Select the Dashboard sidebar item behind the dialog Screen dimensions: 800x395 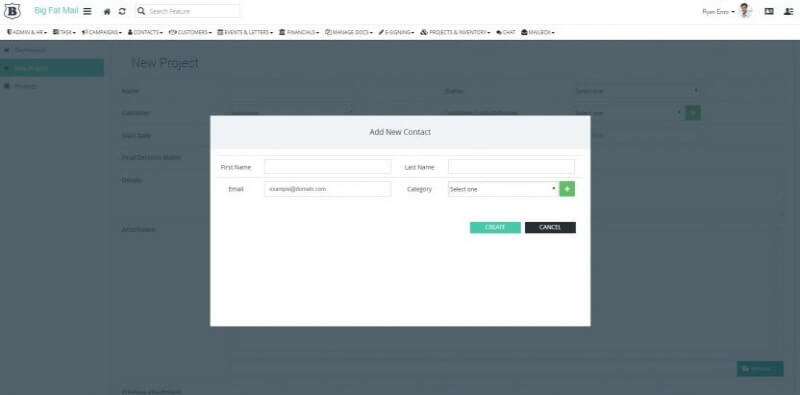(x=52, y=50)
